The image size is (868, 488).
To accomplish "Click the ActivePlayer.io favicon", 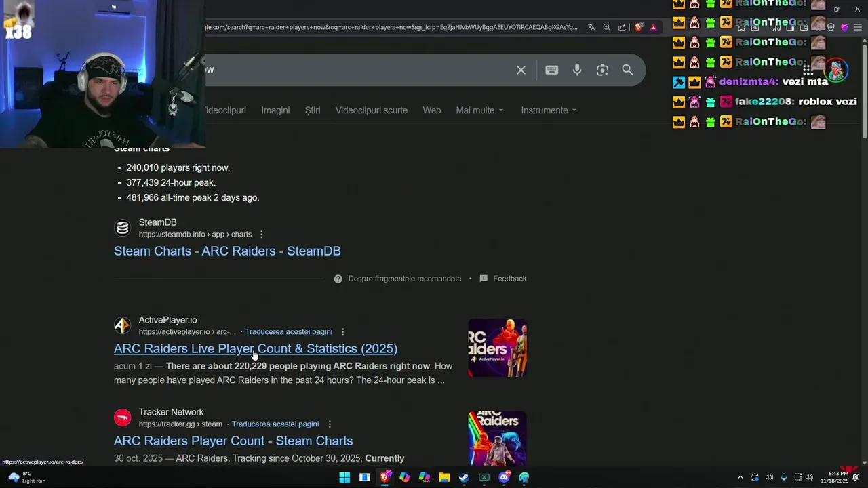I will point(122,326).
